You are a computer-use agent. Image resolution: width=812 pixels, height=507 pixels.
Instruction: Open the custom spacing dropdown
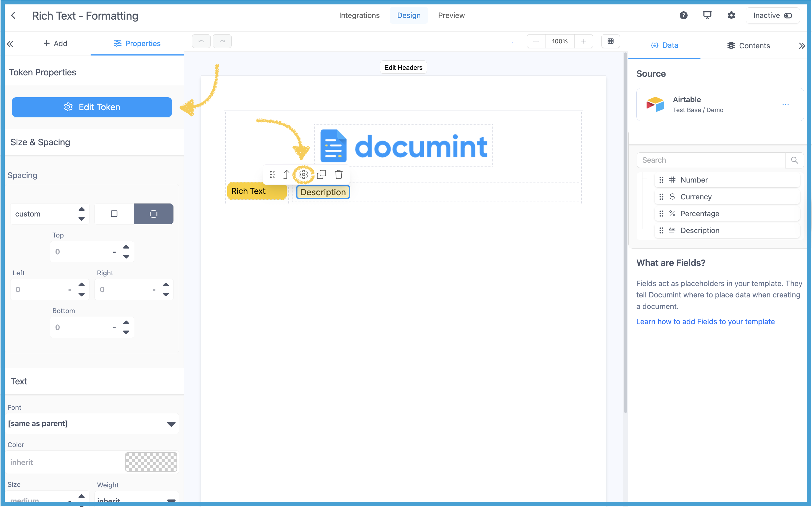coord(50,214)
